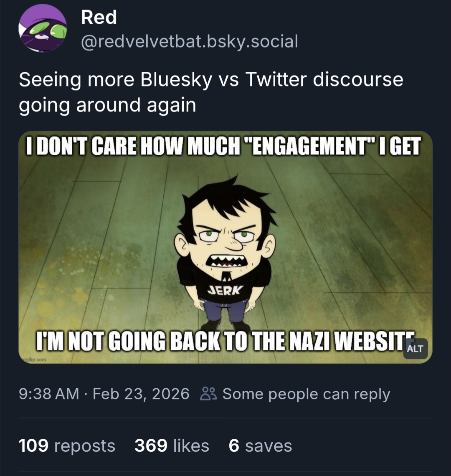Click the character's blue jeans in the meme

coord(225,311)
